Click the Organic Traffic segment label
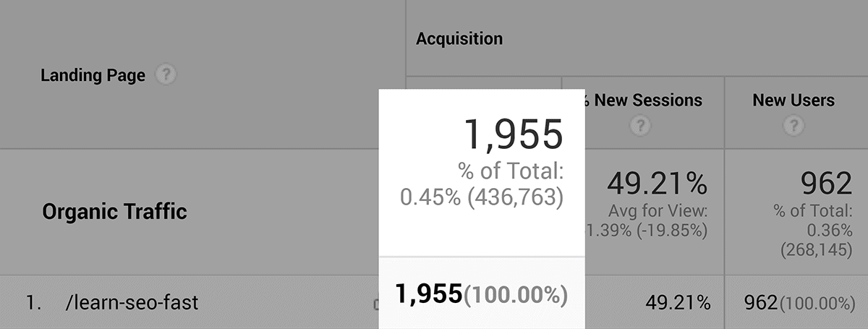 (114, 212)
